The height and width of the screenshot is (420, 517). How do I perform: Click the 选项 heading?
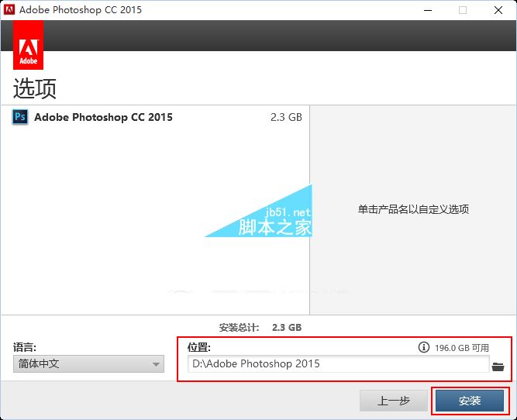click(x=35, y=88)
